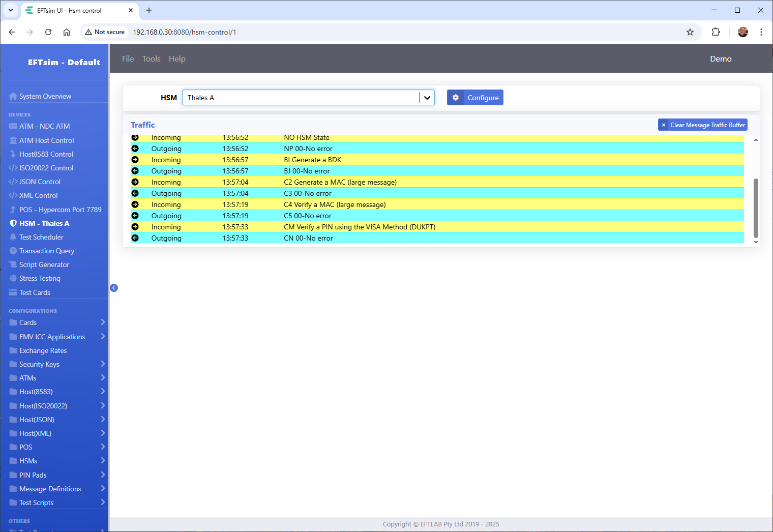Expand the Host(ISO20022) folder
Screen dimensions: 773x532
click(x=103, y=406)
